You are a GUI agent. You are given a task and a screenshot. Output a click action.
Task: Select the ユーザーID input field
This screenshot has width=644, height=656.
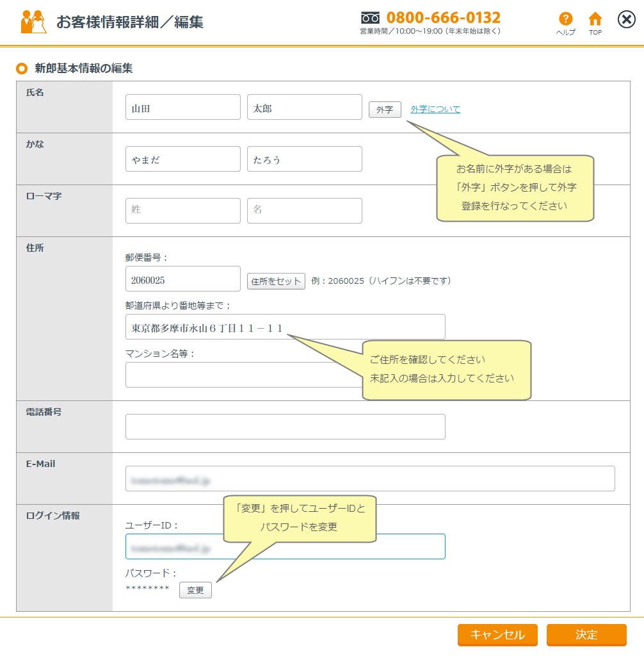[285, 547]
